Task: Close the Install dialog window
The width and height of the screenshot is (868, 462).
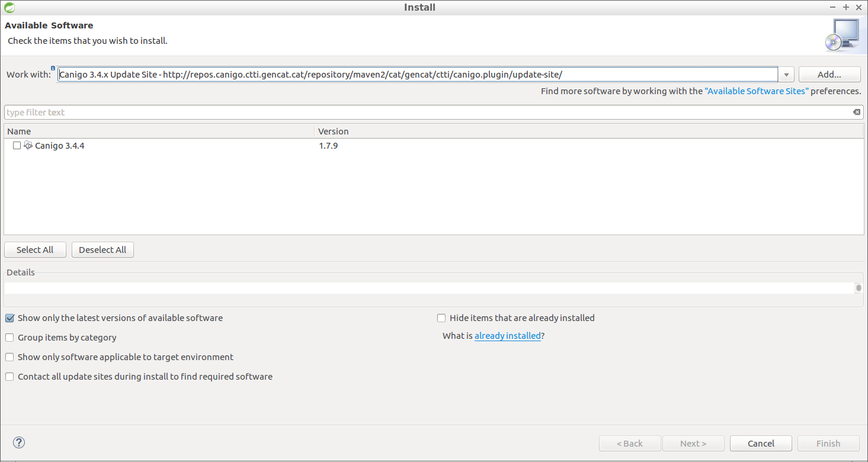Action: (859, 7)
